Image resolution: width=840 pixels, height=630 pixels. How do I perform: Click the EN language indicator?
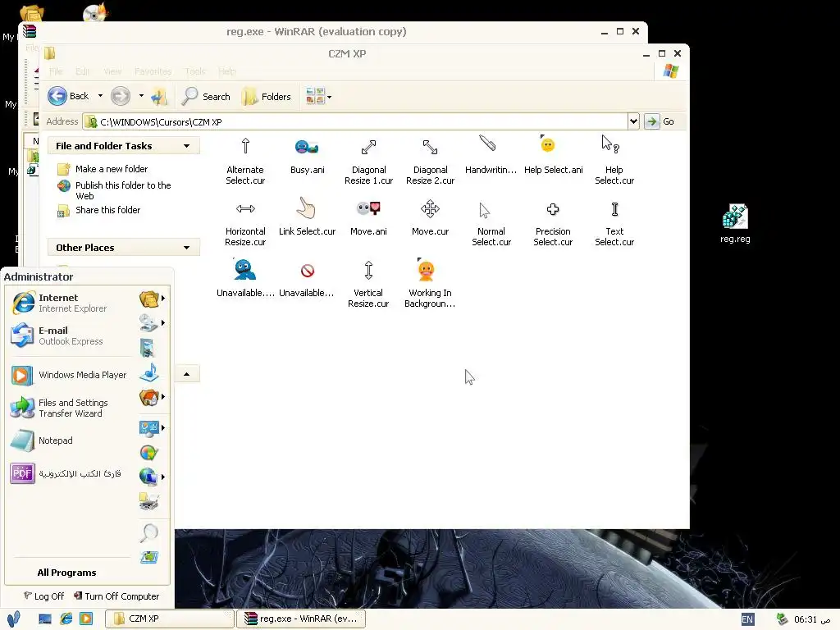coord(747,620)
